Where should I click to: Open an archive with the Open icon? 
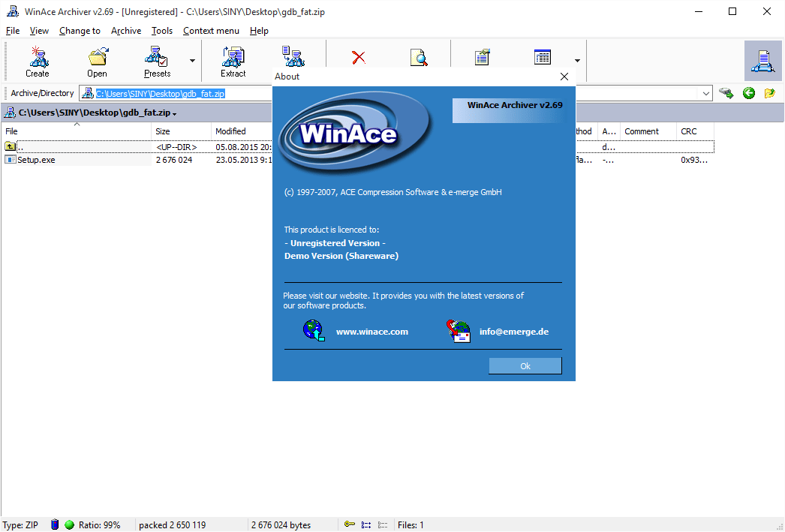pyautogui.click(x=97, y=60)
